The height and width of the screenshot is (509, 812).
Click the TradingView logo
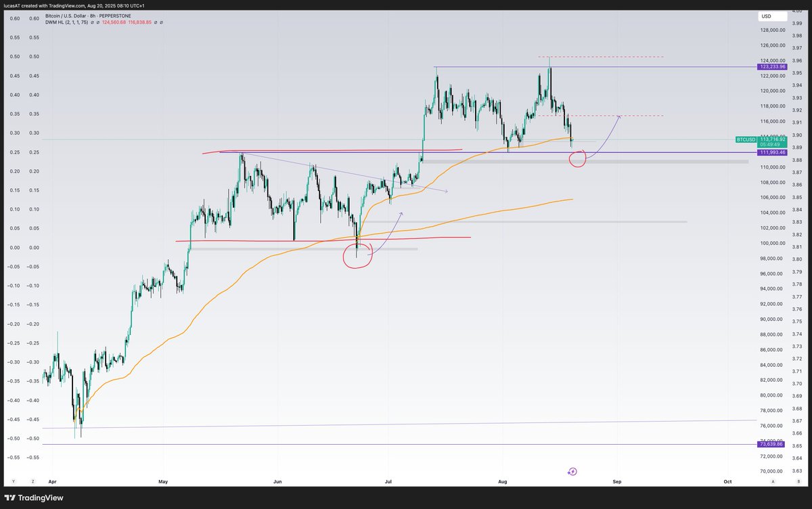(34, 497)
